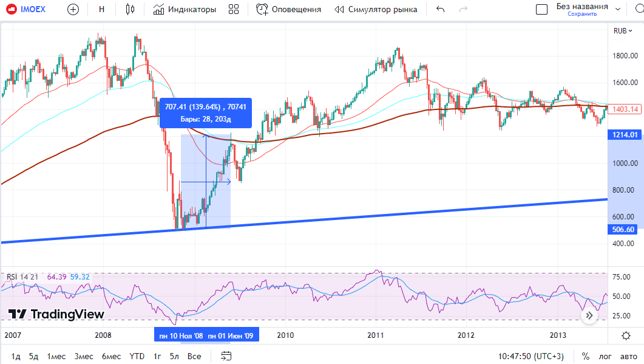Start Симулятор рынка bar replay
Viewport: 644px width, 364px height.
(x=376, y=9)
